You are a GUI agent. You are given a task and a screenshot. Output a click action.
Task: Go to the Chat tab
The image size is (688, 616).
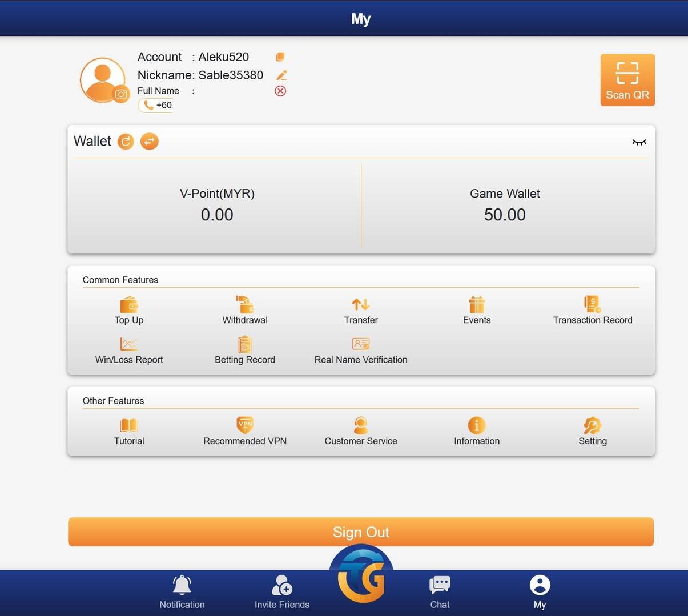click(x=440, y=593)
